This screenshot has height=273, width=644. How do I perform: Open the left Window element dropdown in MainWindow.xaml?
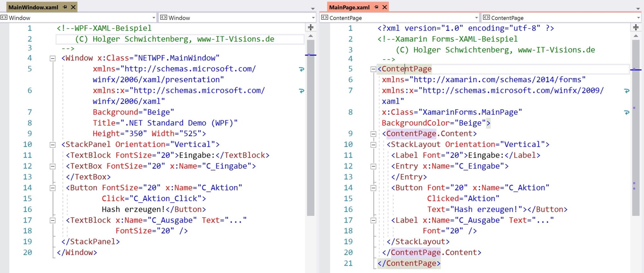tap(78, 18)
